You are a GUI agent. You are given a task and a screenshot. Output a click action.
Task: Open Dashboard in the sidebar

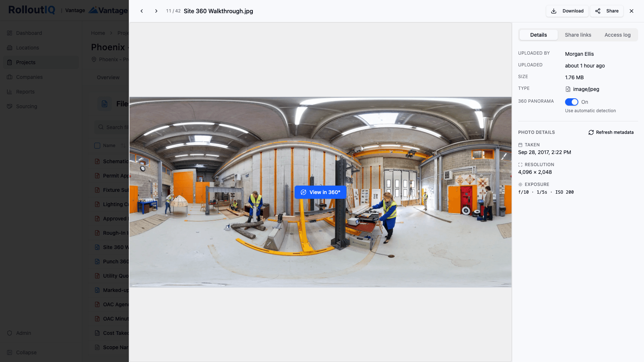tap(41, 33)
